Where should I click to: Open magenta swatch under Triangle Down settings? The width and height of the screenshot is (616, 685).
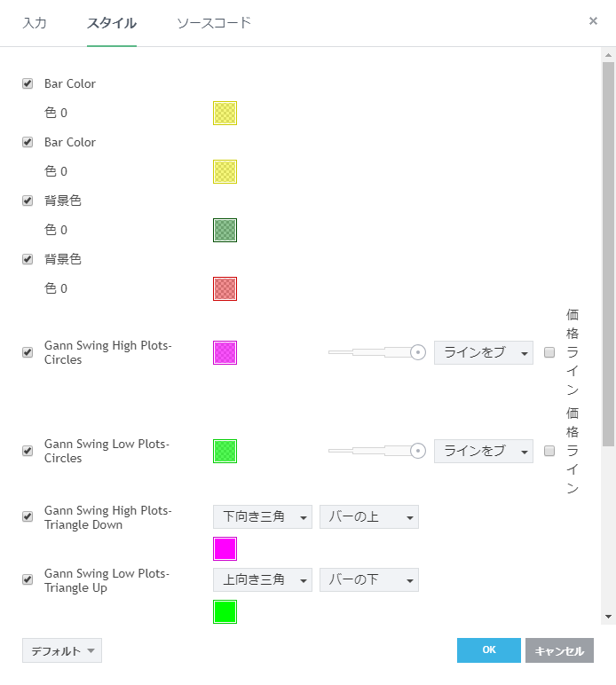point(225,548)
